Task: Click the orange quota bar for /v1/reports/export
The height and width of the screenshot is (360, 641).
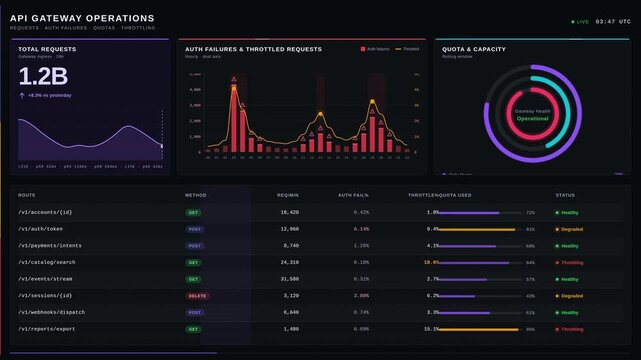Action: point(480,329)
